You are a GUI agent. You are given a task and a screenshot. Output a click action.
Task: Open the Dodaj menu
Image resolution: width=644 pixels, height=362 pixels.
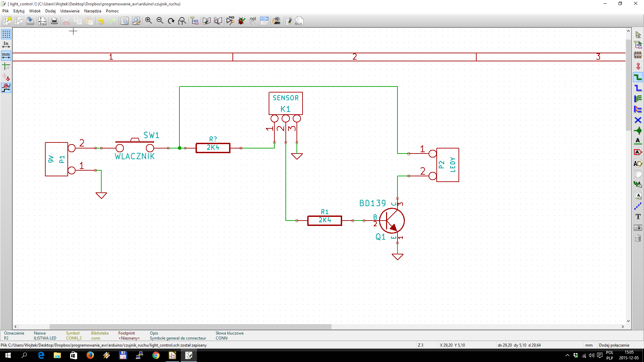(50, 11)
